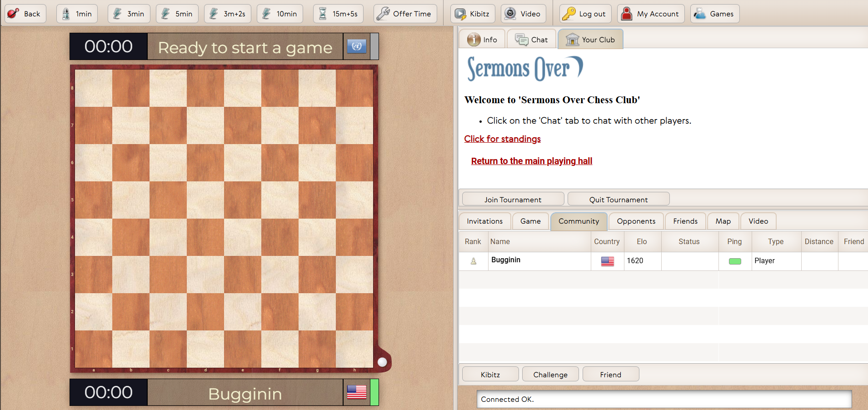Click the 'Click for standings' link
This screenshot has height=410, width=868.
502,139
